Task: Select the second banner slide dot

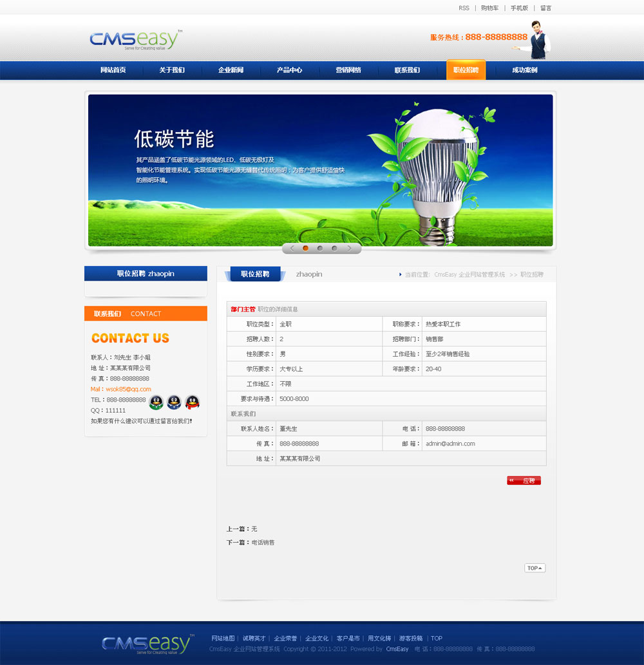Action: [x=320, y=248]
